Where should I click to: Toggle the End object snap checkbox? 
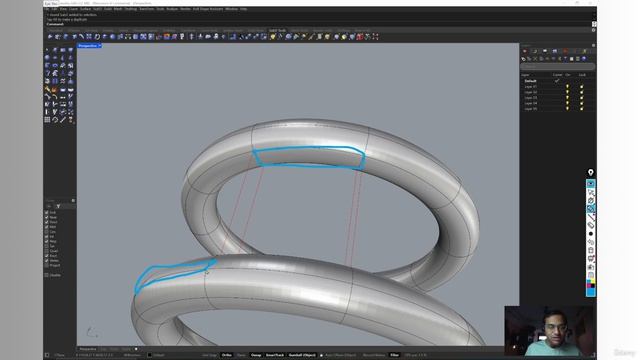(47, 213)
